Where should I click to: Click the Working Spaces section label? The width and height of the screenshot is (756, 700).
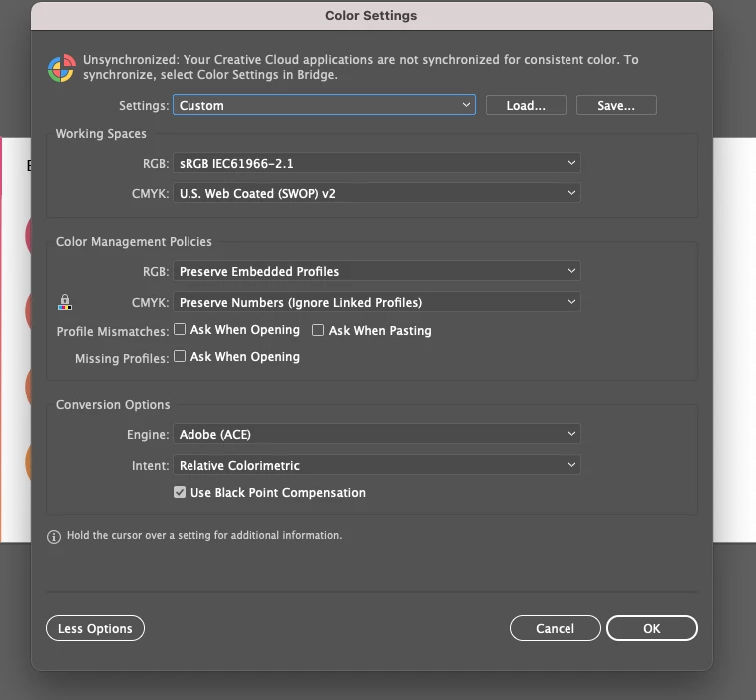[x=101, y=133]
